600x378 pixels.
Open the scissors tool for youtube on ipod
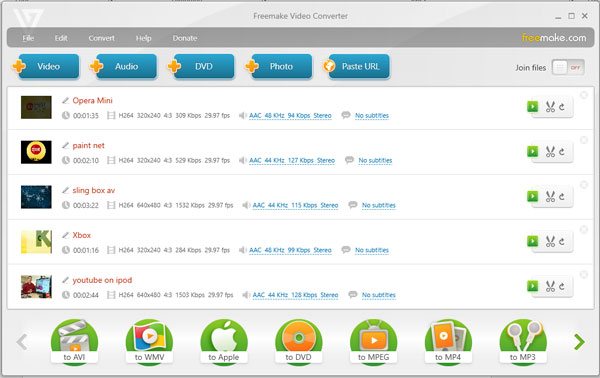tap(550, 286)
